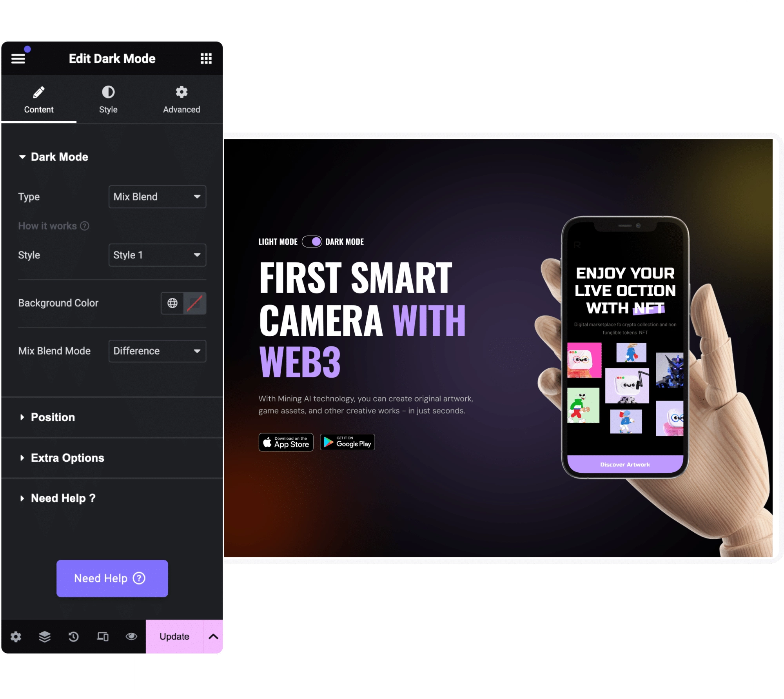Click the grid/apps icon top right
Screen dimensions: 784x699
tap(206, 58)
